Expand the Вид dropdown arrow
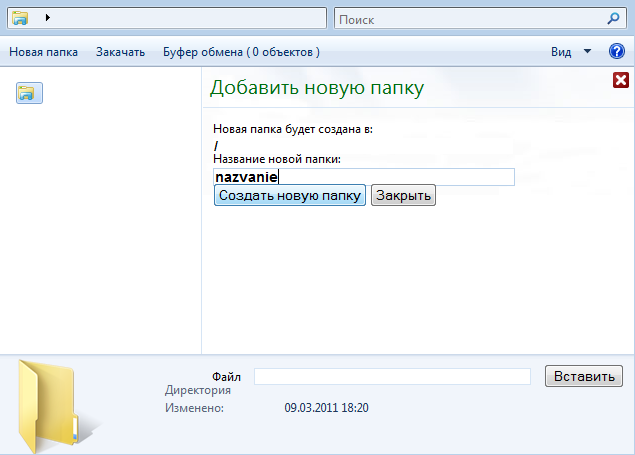635x455 pixels. (587, 51)
